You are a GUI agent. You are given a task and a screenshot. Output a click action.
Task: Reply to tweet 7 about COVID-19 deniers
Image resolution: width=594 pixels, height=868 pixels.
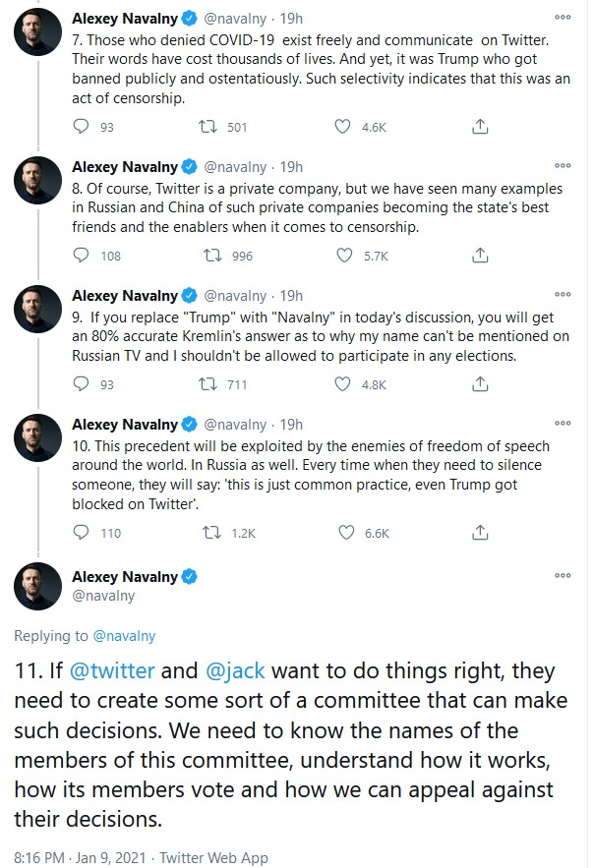(83, 127)
